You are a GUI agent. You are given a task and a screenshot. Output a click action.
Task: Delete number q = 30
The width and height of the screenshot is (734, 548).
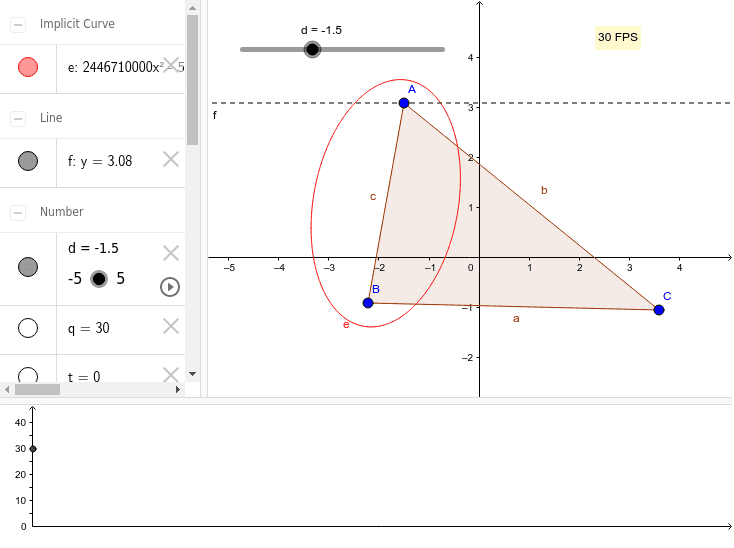pos(171,326)
